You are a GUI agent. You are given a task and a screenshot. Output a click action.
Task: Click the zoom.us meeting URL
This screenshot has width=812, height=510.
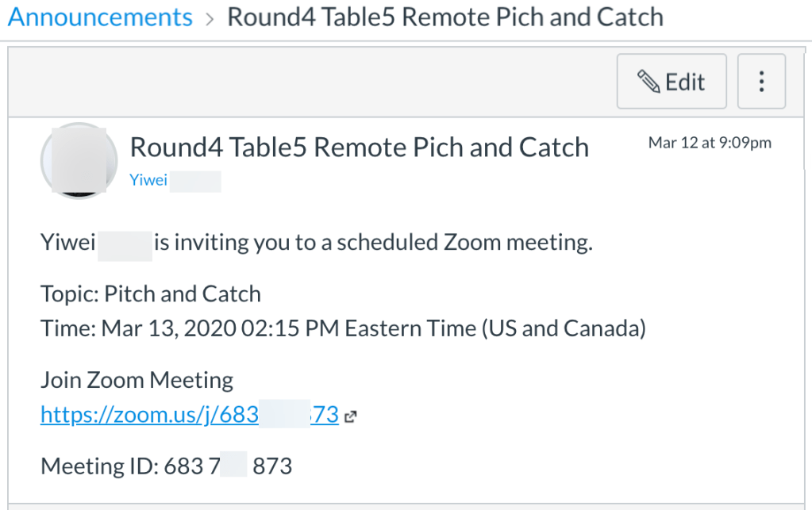[x=189, y=414]
